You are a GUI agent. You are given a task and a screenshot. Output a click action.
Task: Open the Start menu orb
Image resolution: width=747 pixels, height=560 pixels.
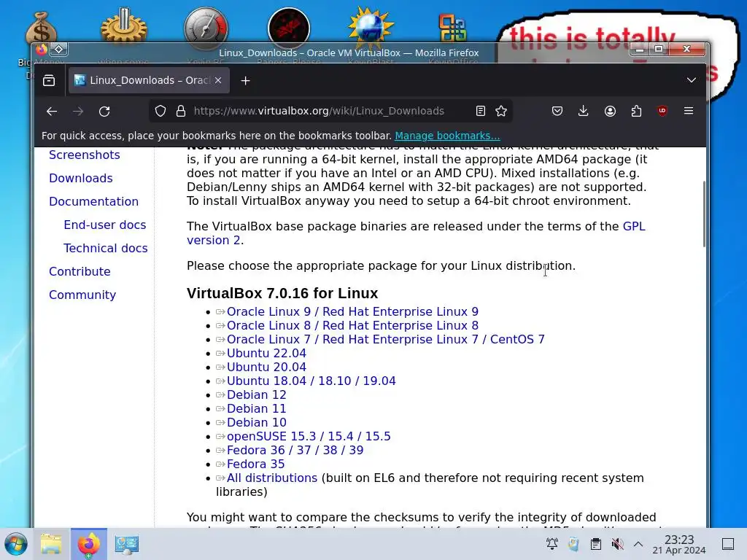pyautogui.click(x=16, y=544)
